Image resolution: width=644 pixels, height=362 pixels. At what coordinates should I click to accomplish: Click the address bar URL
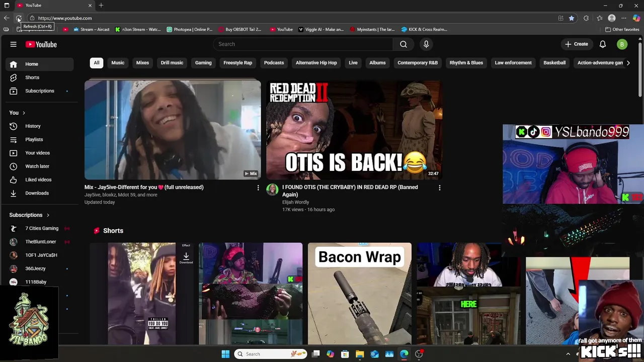(65, 18)
